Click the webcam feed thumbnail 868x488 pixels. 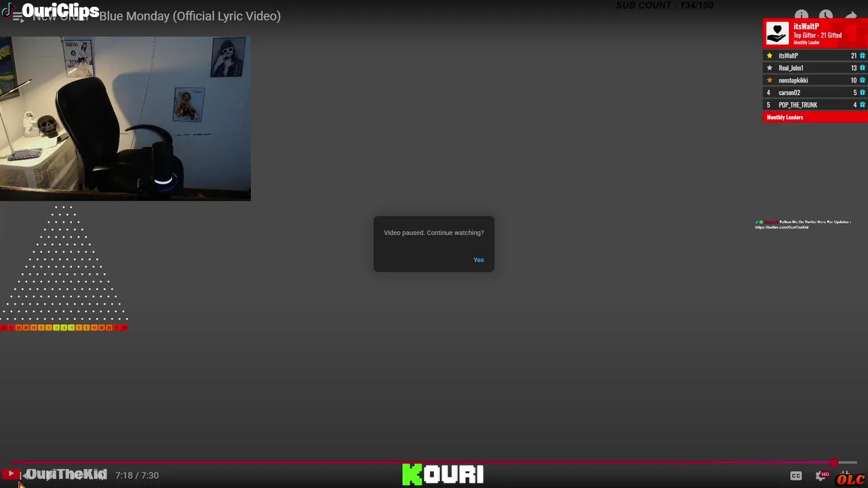pyautogui.click(x=125, y=119)
